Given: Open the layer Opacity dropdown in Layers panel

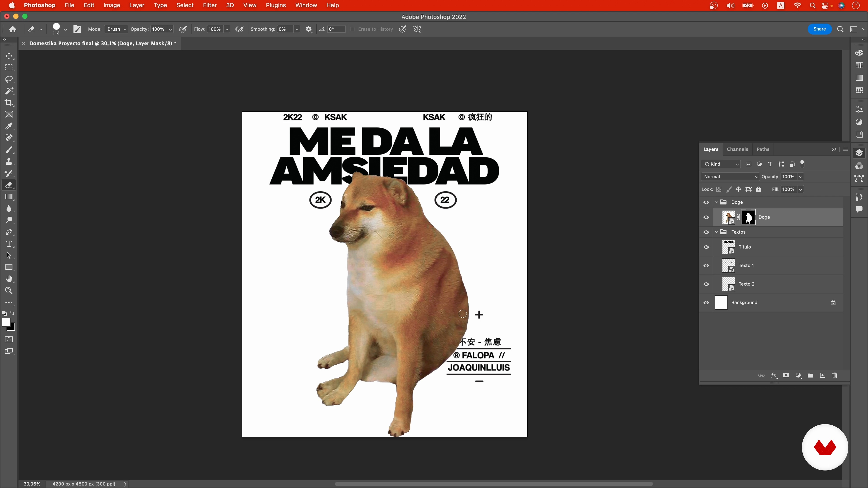Looking at the screenshot, I should 801,177.
